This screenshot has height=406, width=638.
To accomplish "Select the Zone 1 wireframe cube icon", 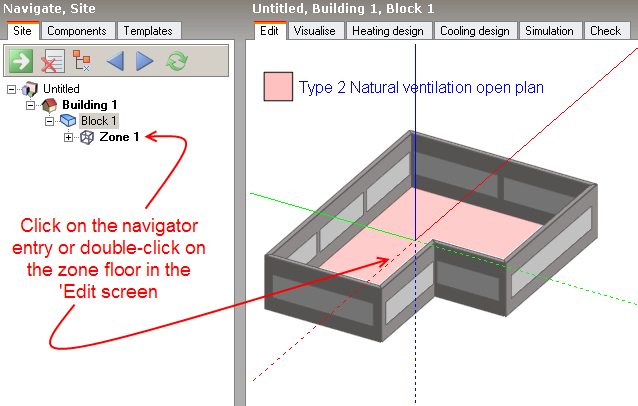I will coord(87,137).
